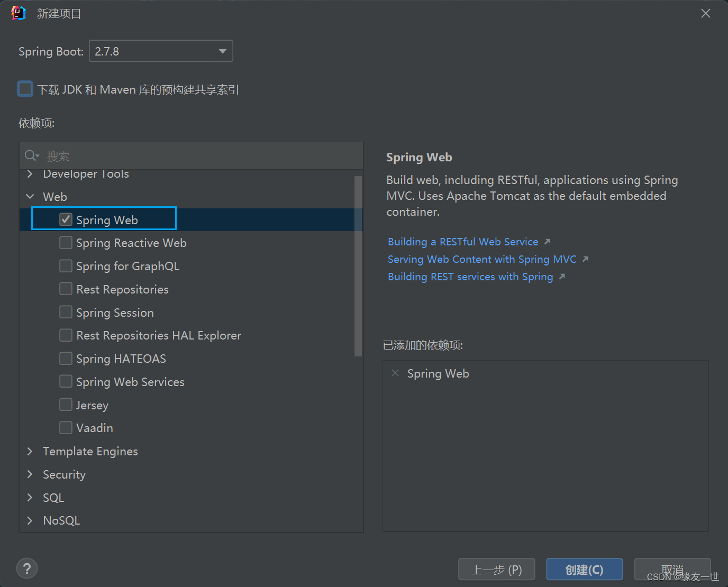Uncheck the Spring Web checkbox
The width and height of the screenshot is (728, 587).
click(66, 219)
